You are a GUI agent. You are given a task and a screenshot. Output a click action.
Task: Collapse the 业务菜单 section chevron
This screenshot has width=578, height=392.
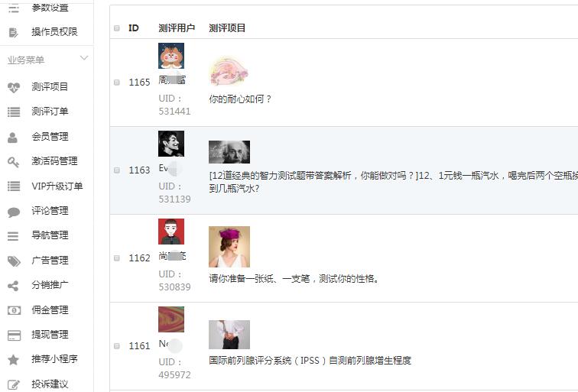(84, 58)
